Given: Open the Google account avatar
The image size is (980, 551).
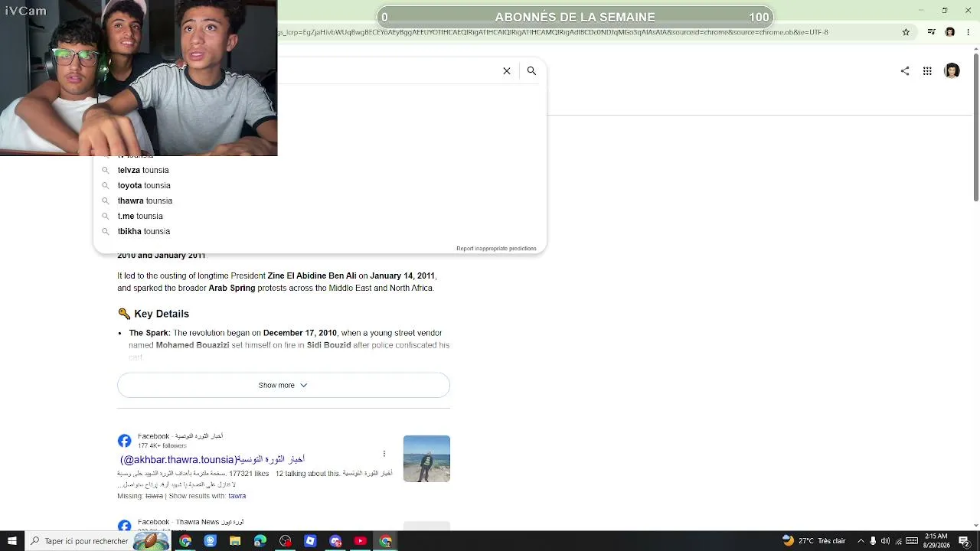Looking at the screenshot, I should (x=952, y=71).
